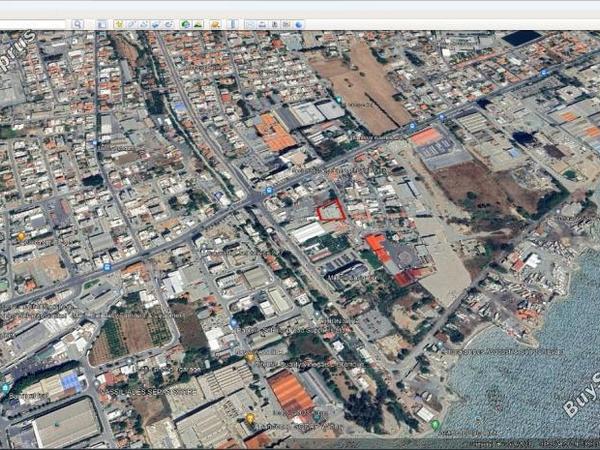Open the Switch Planets icon

[x=215, y=24]
